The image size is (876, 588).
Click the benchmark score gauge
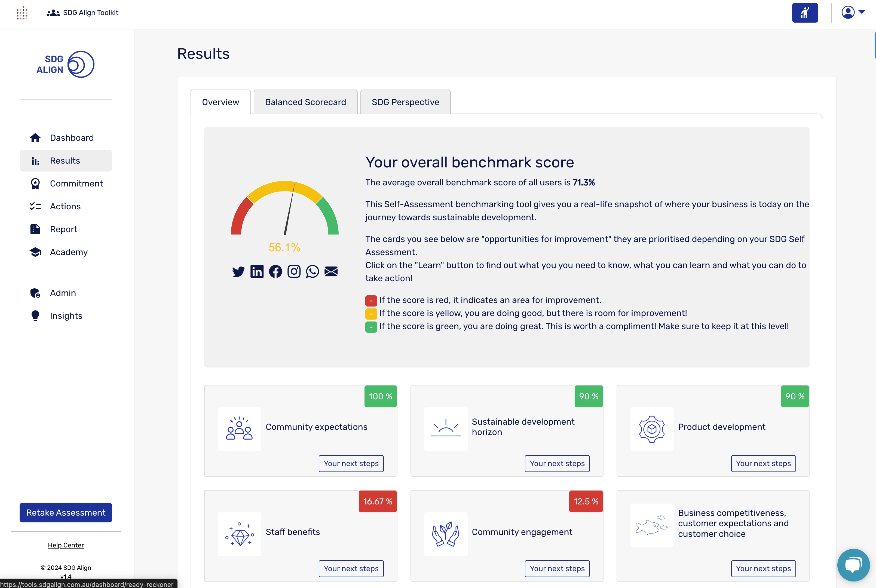coord(285,210)
